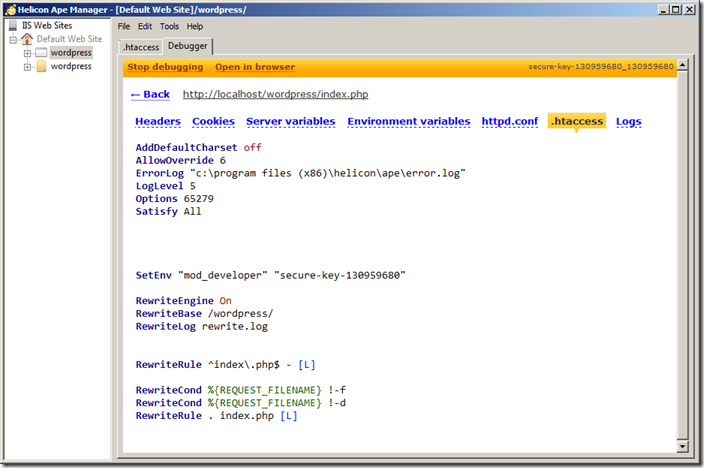Click the Default Web Site house icon
The image size is (704, 468).
coord(27,39)
